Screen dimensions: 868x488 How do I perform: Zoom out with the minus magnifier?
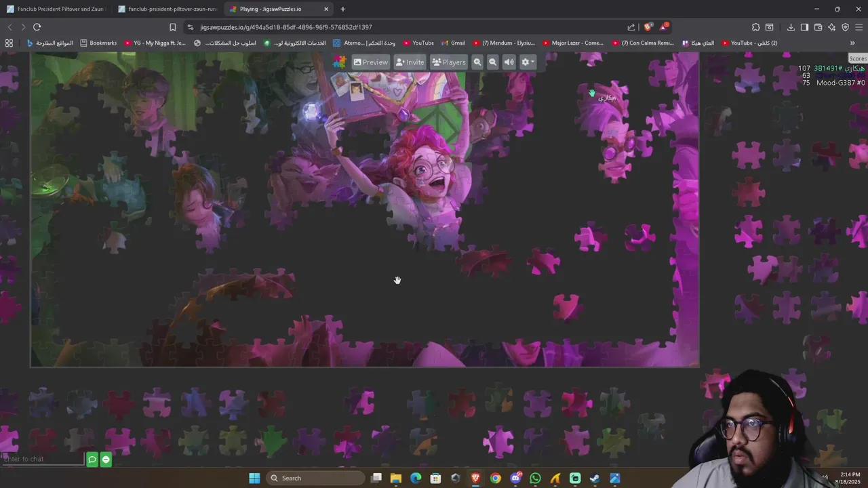coord(493,62)
